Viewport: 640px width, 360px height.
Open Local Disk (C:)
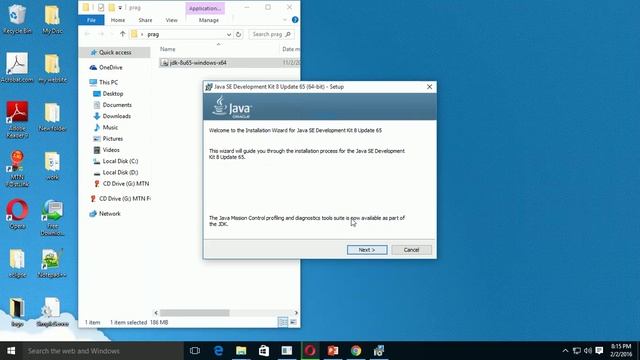120,161
